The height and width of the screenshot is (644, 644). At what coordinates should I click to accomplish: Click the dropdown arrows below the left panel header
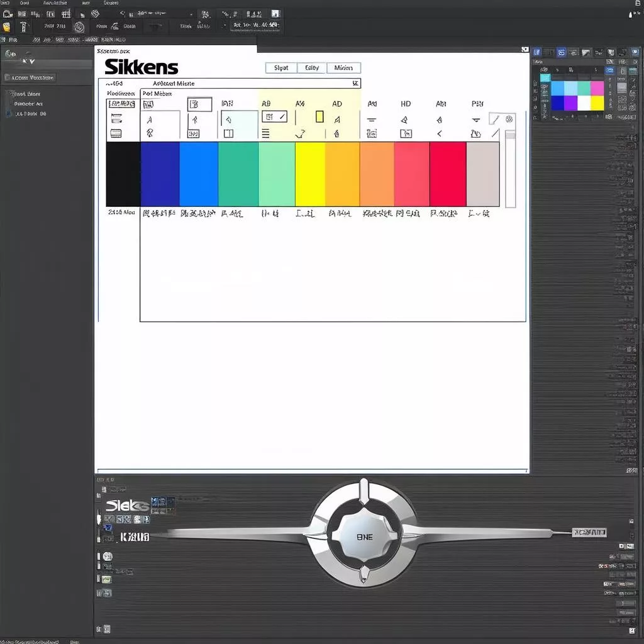(x=28, y=61)
